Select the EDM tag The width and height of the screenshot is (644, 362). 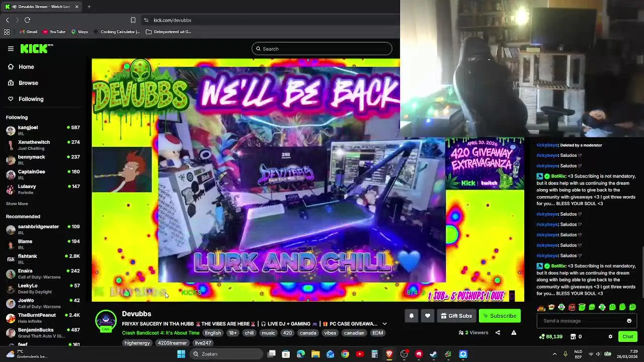pos(377,333)
